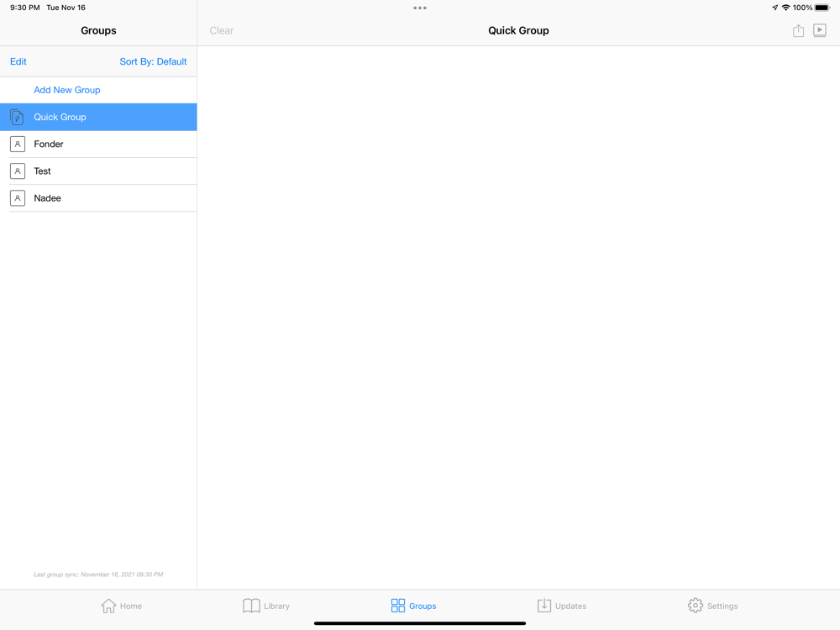The image size is (840, 630).
Task: Start the presentation play icon
Action: click(820, 30)
